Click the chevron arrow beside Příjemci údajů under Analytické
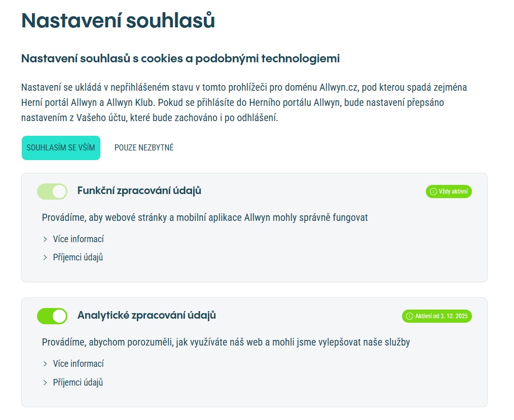 tap(45, 383)
